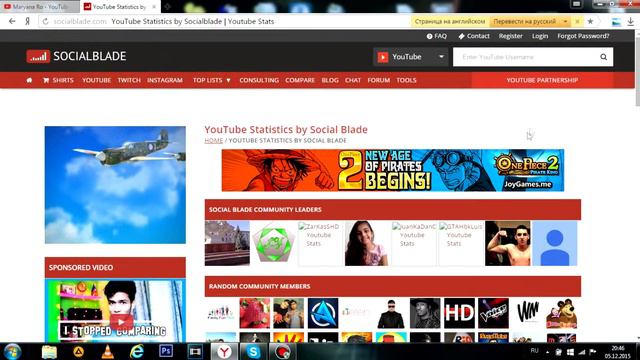This screenshot has width=640, height=360.
Task: Open the blue default avatar leader
Action: coord(555,243)
